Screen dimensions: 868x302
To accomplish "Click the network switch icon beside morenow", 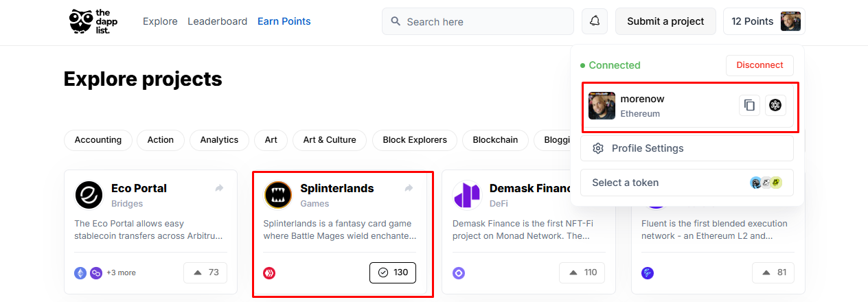I will (x=775, y=106).
